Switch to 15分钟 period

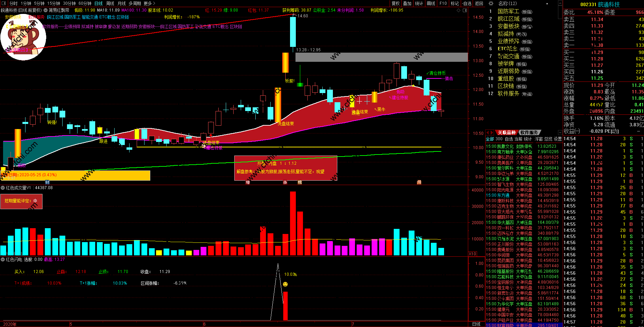(x=53, y=3)
